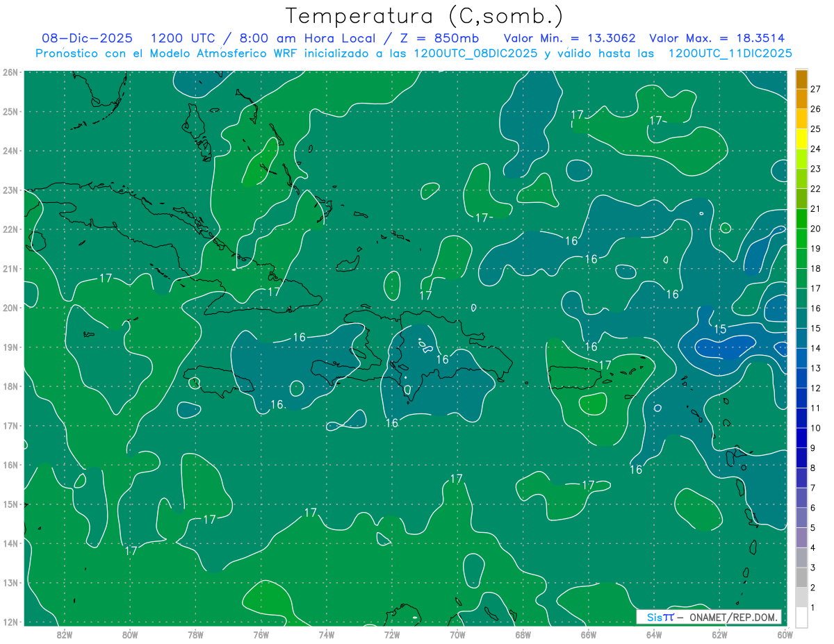Click longitude axis label '62W'
The width and height of the screenshot is (834, 644).
(x=719, y=634)
